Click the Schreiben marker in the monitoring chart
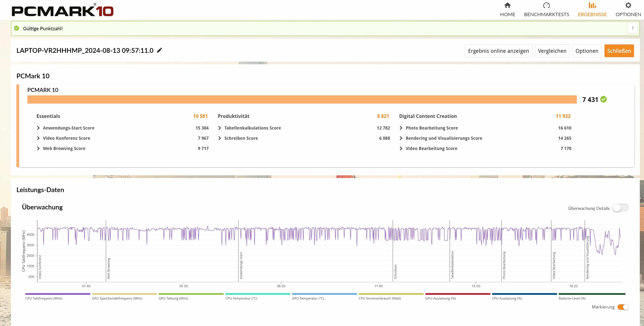The height and width of the screenshot is (326, 644). (395, 272)
